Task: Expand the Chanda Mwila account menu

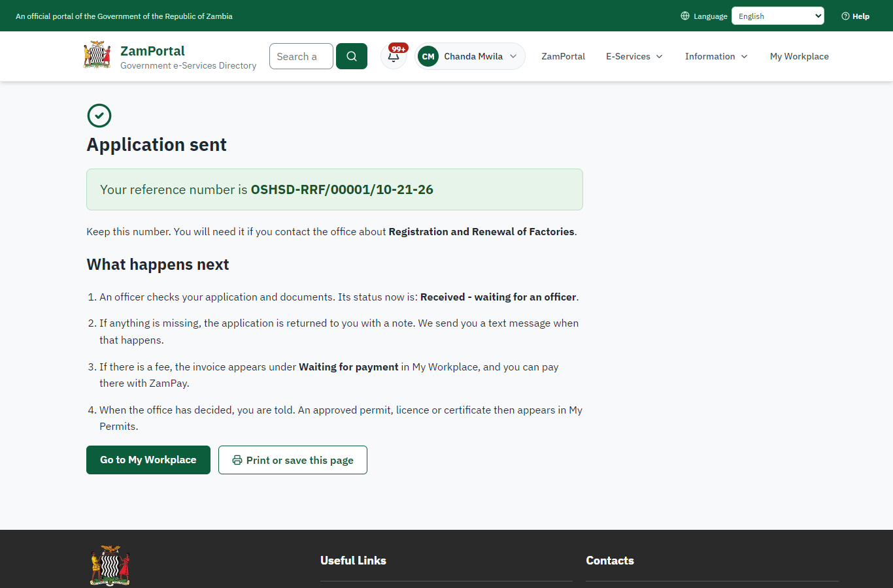Action: pos(470,56)
